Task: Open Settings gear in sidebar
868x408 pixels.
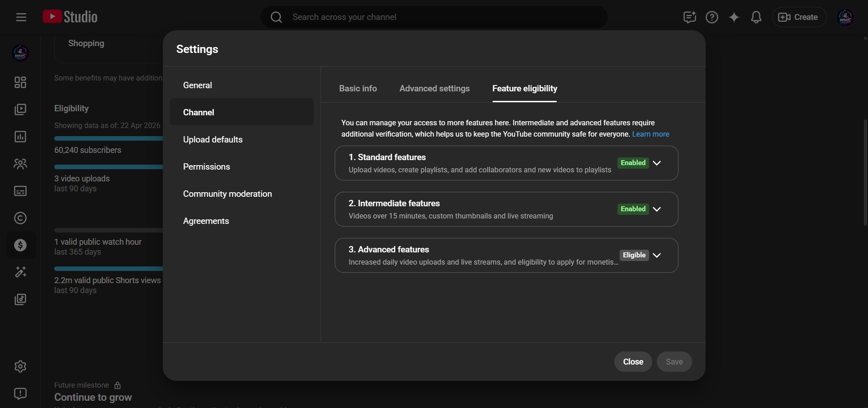Action: click(20, 366)
